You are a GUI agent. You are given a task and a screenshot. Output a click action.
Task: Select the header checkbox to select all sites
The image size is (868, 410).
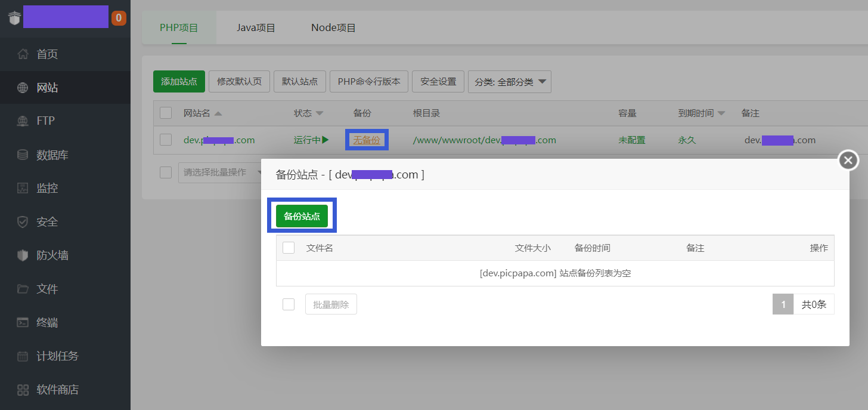165,113
